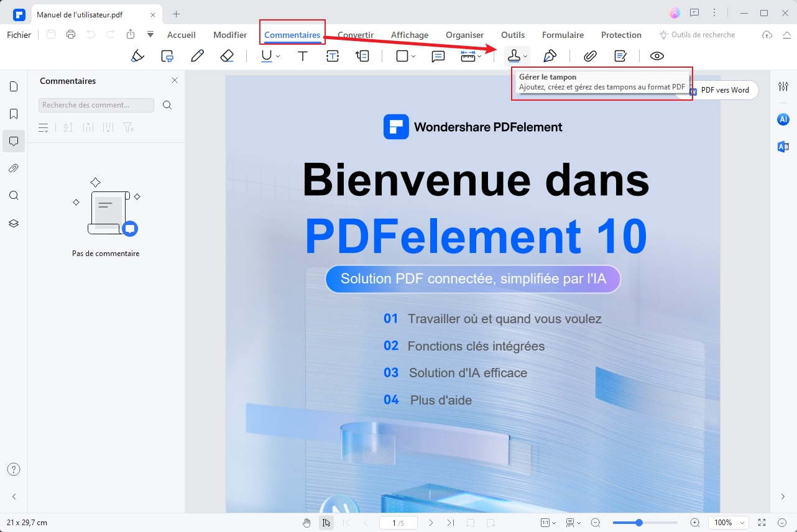
Task: Open the Fichier menu
Action: pyautogui.click(x=19, y=35)
